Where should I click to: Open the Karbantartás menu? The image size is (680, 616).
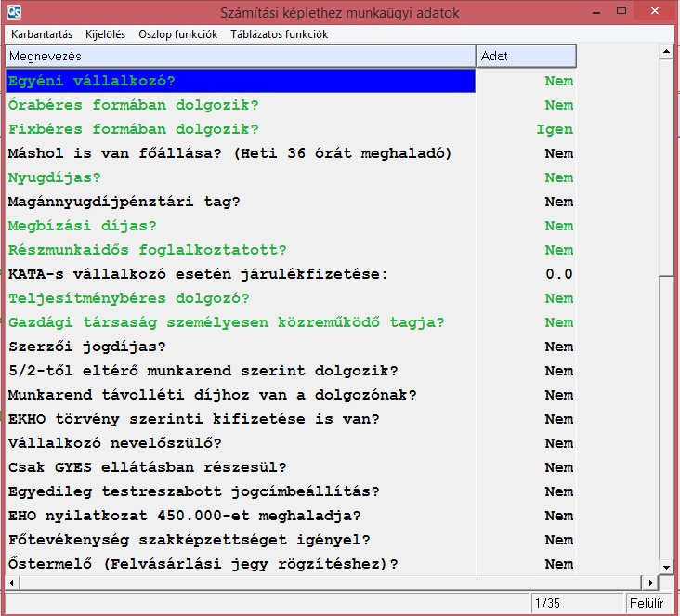[x=43, y=34]
